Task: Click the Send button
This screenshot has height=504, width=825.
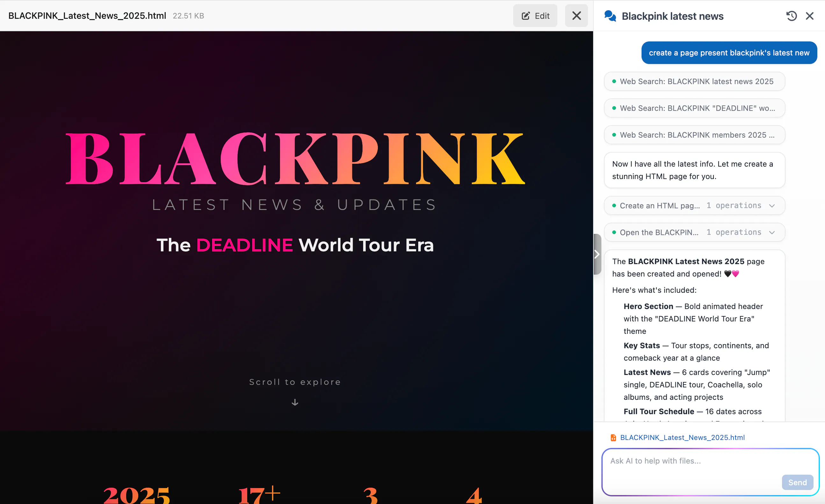Action: tap(797, 482)
